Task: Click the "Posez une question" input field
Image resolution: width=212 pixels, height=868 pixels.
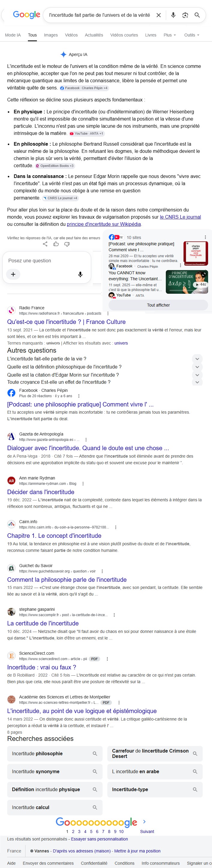Action: click(x=47, y=261)
